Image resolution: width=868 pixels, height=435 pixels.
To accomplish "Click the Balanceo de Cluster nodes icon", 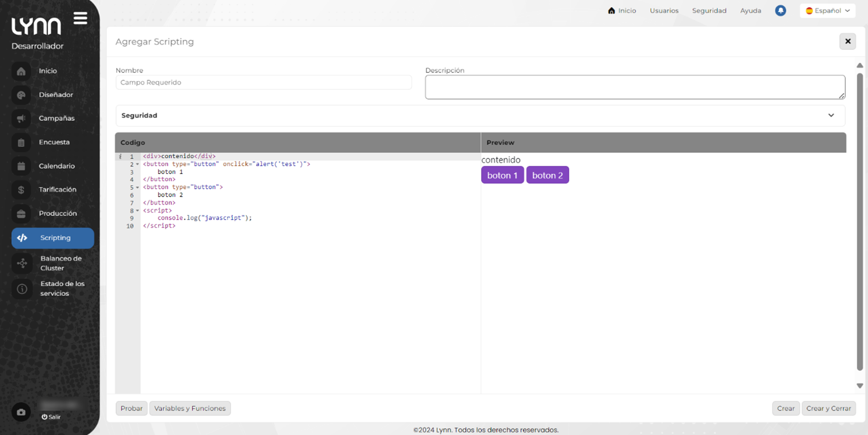I will tap(22, 263).
